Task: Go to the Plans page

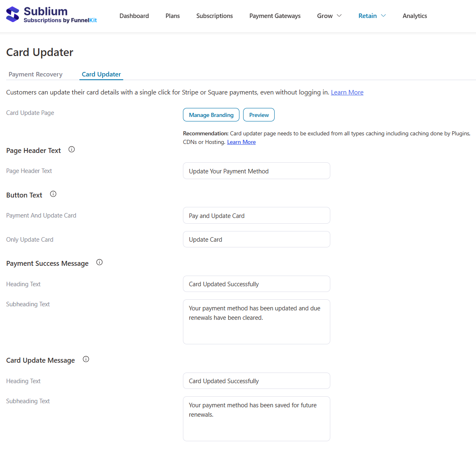Action: tap(172, 16)
